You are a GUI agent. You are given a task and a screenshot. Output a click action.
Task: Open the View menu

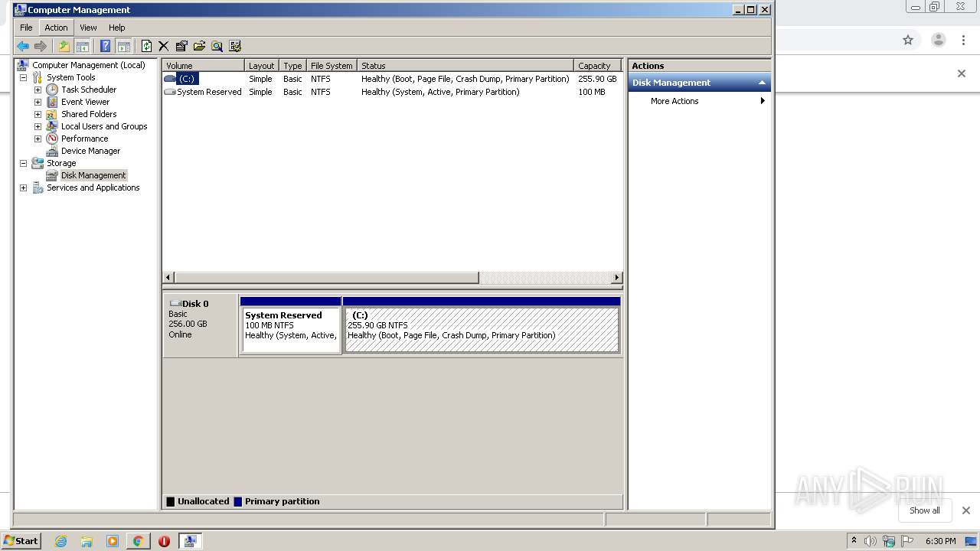(88, 28)
